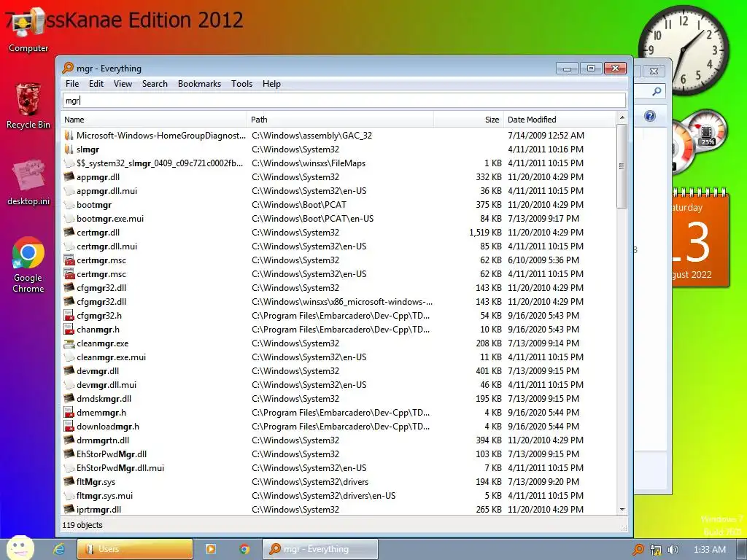Select the dmdskmgr.dll row
Screen dimensions: 747x560
(339, 399)
